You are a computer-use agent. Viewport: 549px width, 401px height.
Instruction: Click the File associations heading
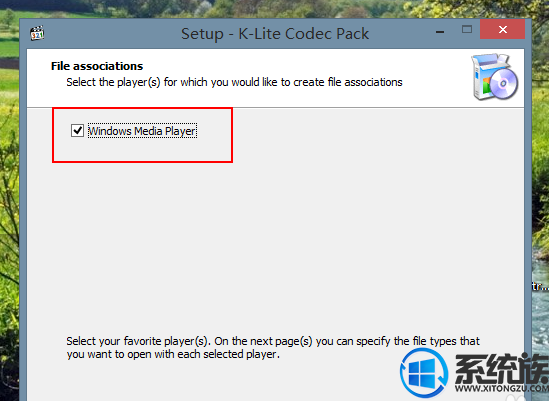(97, 66)
